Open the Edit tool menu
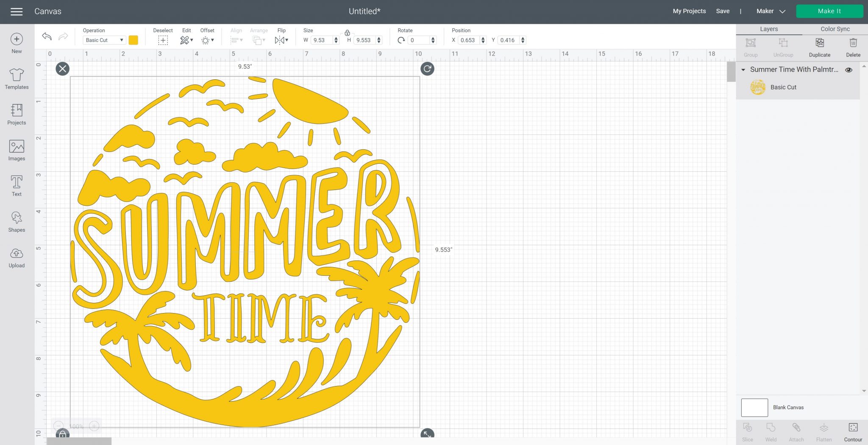Image resolution: width=868 pixels, height=445 pixels. [x=186, y=40]
